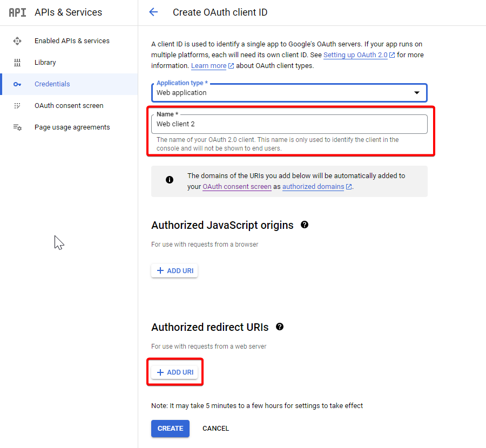Click the Enabled APIs & services icon
The image size is (486, 448).
(x=17, y=41)
